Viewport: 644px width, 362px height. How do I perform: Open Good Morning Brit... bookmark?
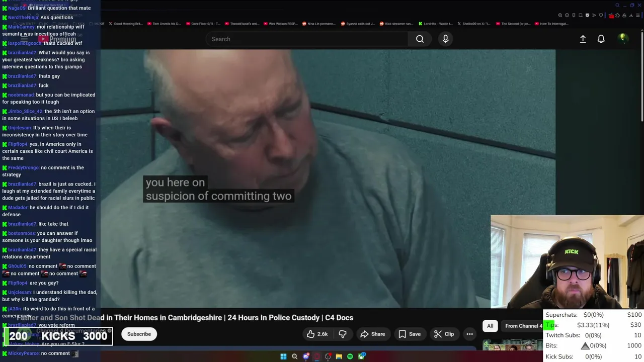click(126, 24)
